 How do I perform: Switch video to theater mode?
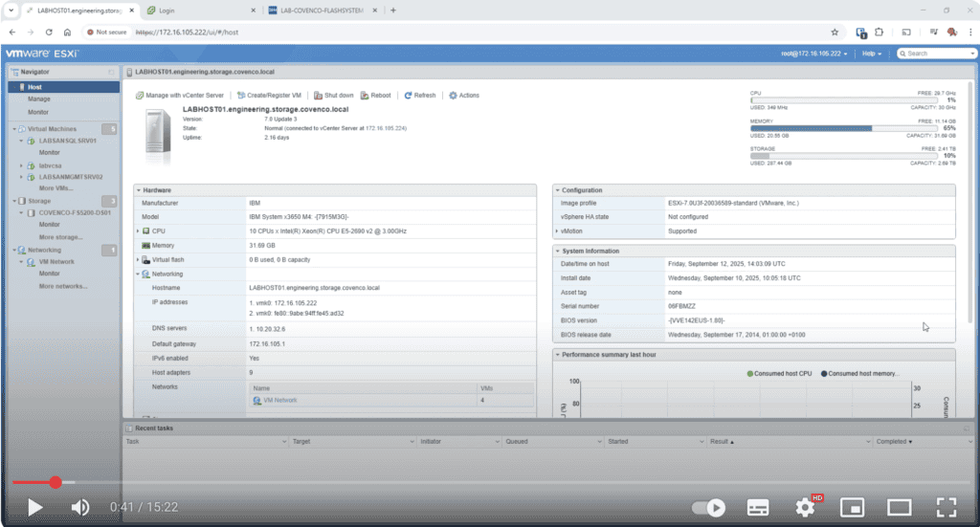click(899, 507)
